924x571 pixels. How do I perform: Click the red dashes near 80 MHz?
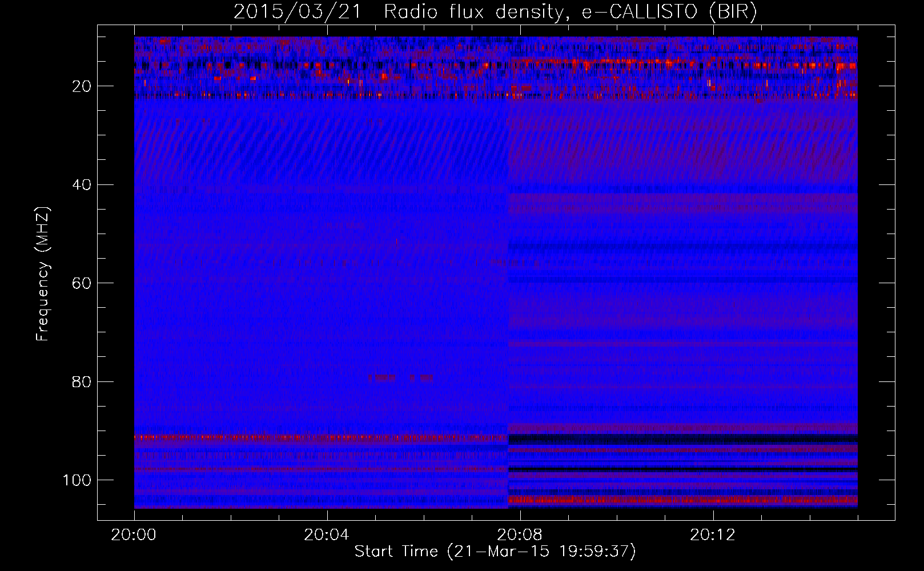[400, 377]
